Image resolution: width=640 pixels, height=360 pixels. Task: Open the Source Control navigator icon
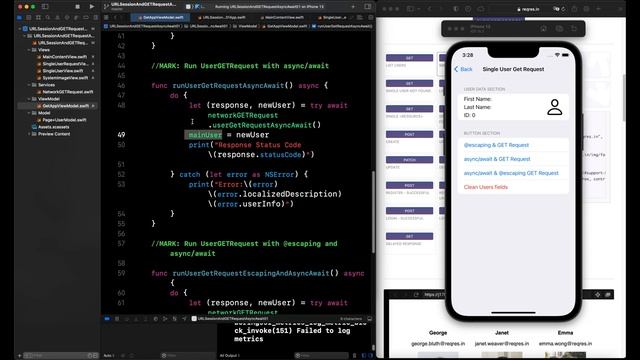pos(29,18)
